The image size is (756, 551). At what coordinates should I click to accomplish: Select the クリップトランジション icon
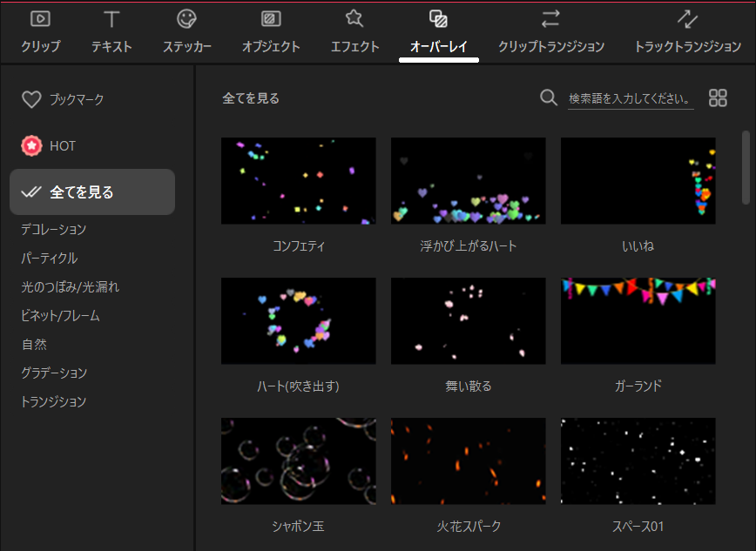pos(550,19)
